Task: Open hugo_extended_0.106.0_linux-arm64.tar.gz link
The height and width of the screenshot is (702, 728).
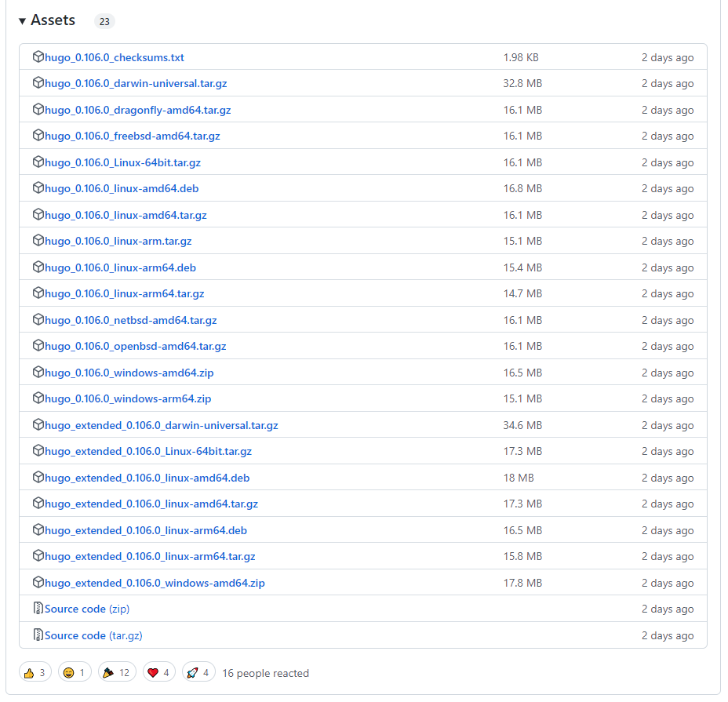Action: (150, 556)
